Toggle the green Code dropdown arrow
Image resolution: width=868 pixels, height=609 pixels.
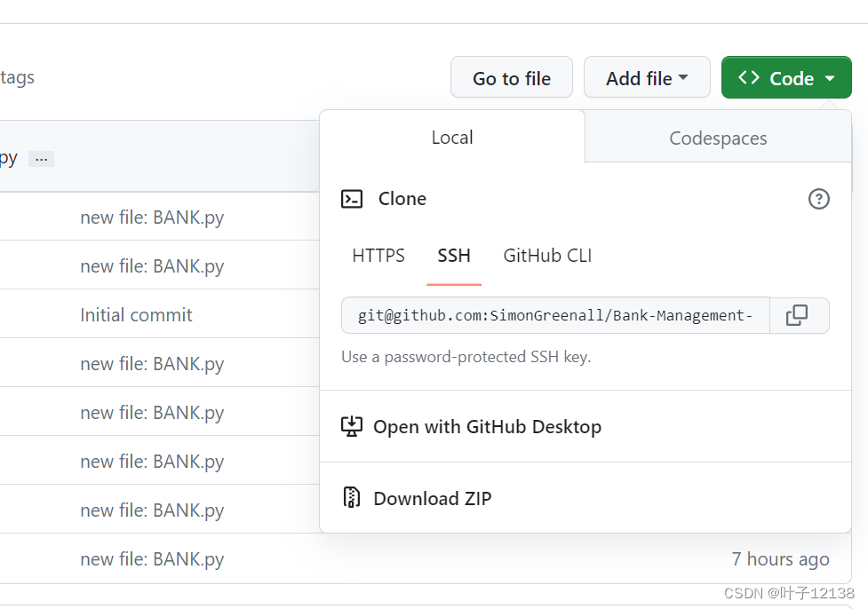tap(830, 78)
